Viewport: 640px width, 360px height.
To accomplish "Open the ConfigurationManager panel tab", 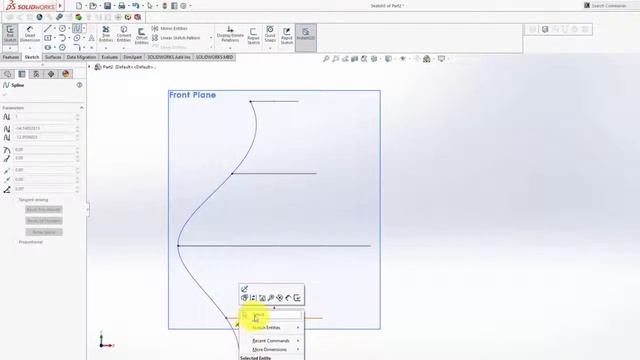I will pos(36,74).
